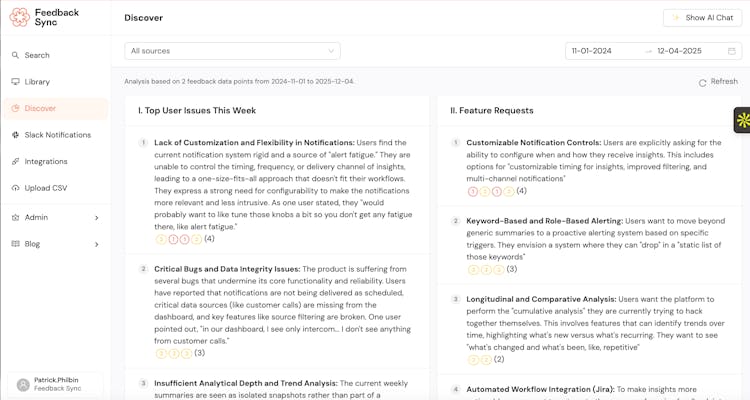Click first source badge under Critical Bugs issue
The width and height of the screenshot is (750, 400).
[x=160, y=353]
